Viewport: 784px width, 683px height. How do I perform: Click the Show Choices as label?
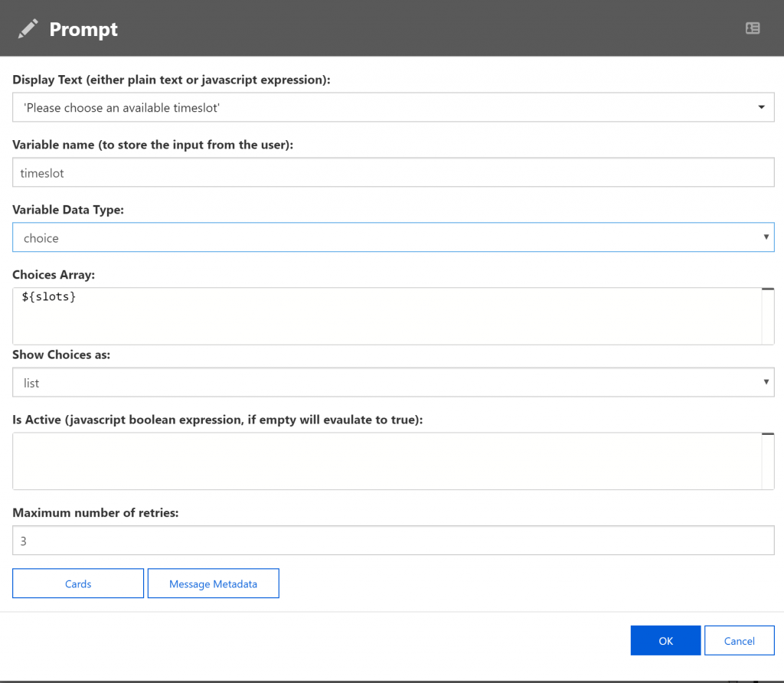(61, 355)
